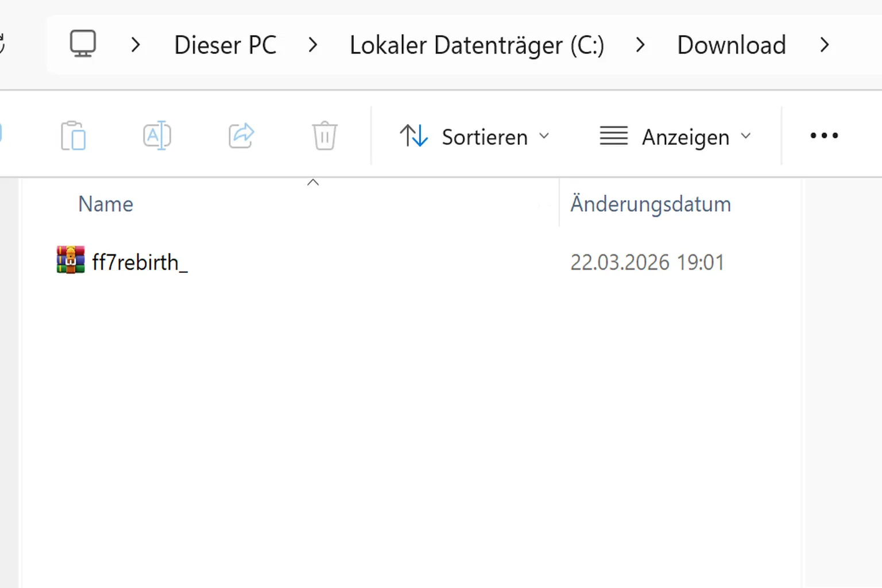Open the three-dots more options menu

coord(824,136)
